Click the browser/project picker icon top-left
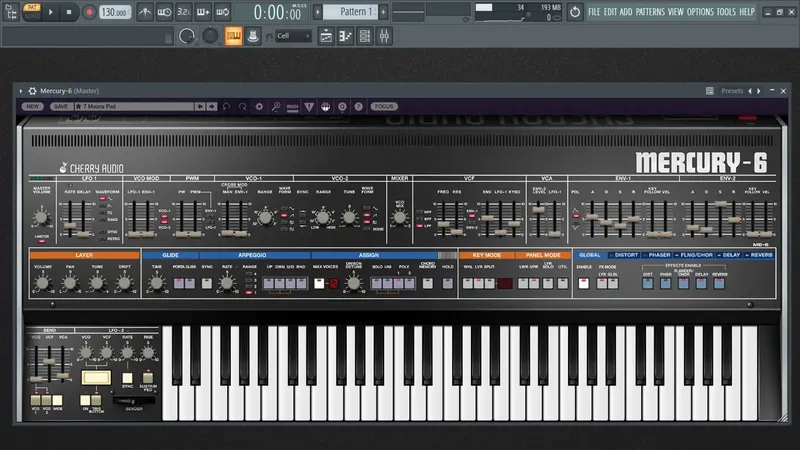 coord(11,12)
